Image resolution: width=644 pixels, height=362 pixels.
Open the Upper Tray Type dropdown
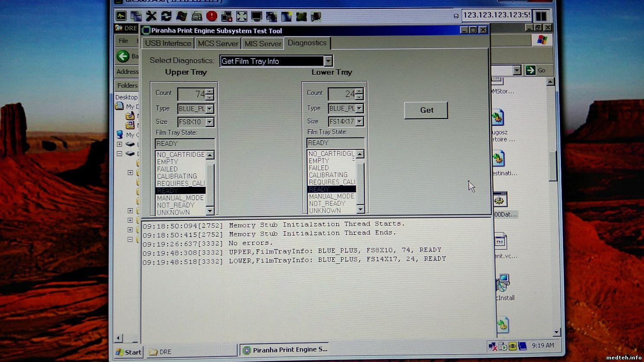point(210,109)
